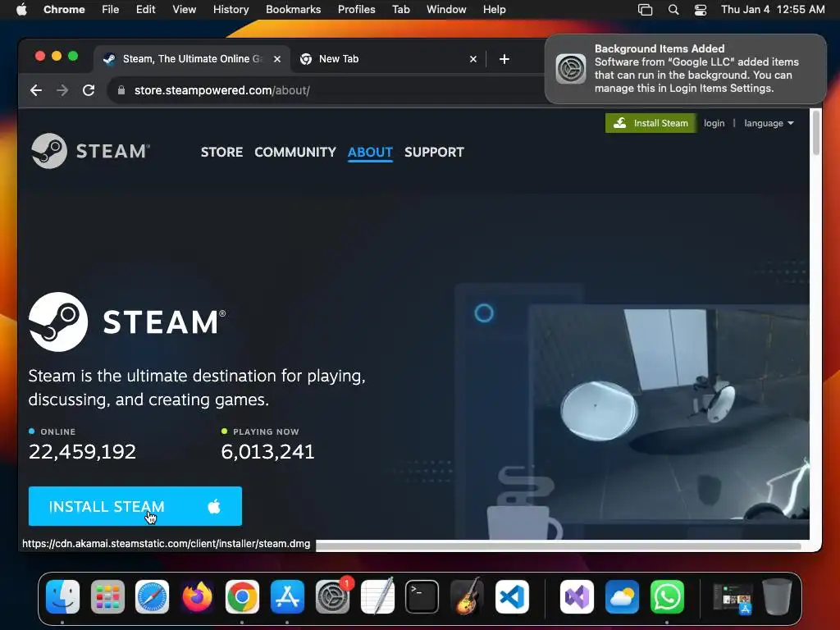
Task: Click the Chrome icon in the Dock
Action: point(242,597)
